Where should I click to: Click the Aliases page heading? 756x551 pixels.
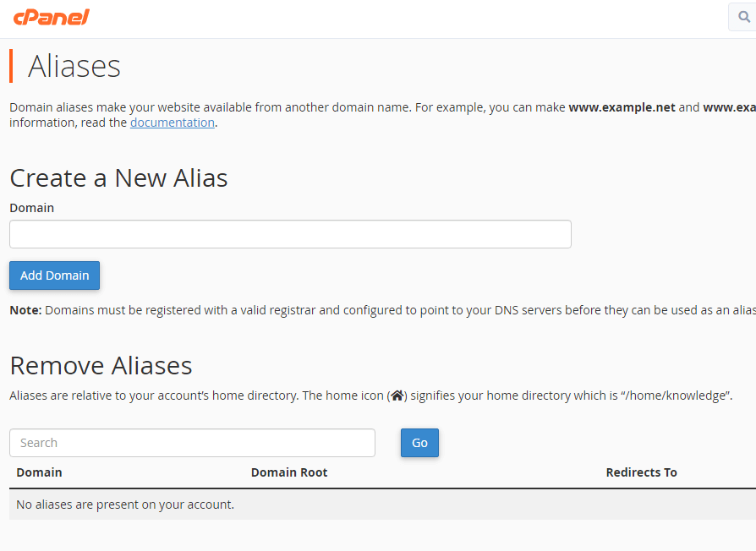tap(74, 66)
